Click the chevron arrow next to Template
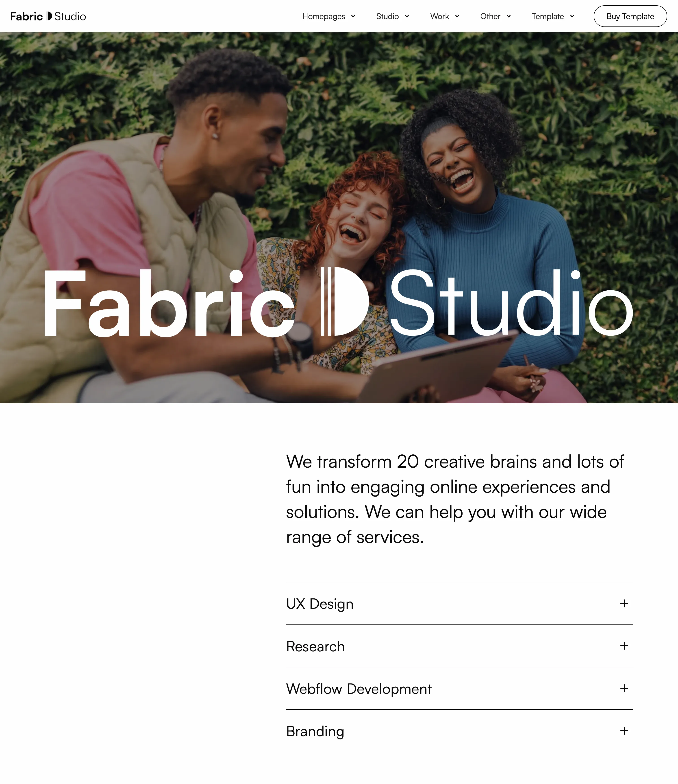This screenshot has height=784, width=678. tap(572, 16)
